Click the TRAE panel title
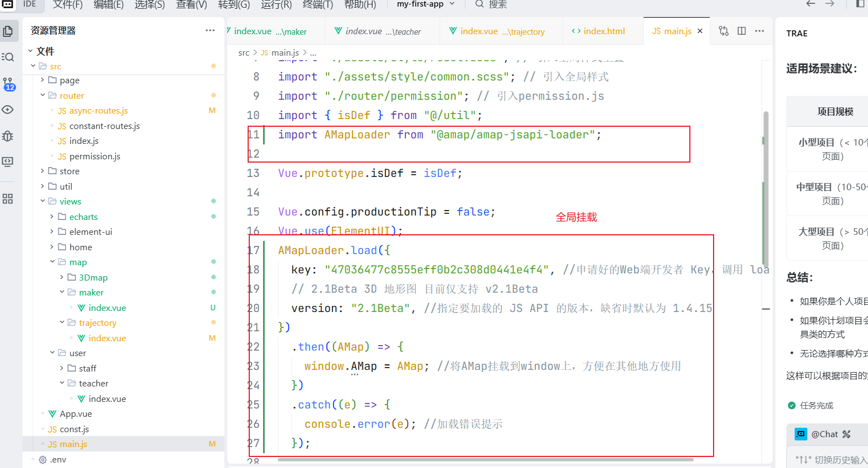The width and height of the screenshot is (868, 468). pyautogui.click(x=797, y=33)
